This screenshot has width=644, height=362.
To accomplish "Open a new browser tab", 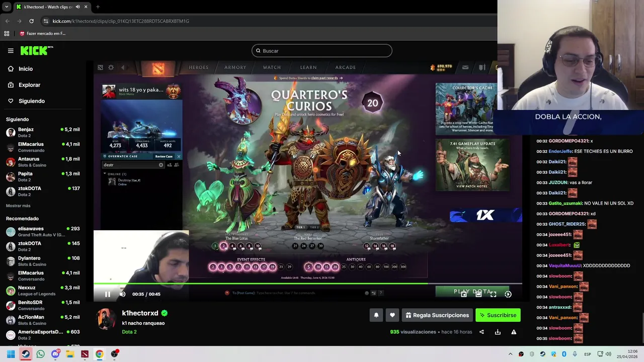I will pyautogui.click(x=98, y=7).
